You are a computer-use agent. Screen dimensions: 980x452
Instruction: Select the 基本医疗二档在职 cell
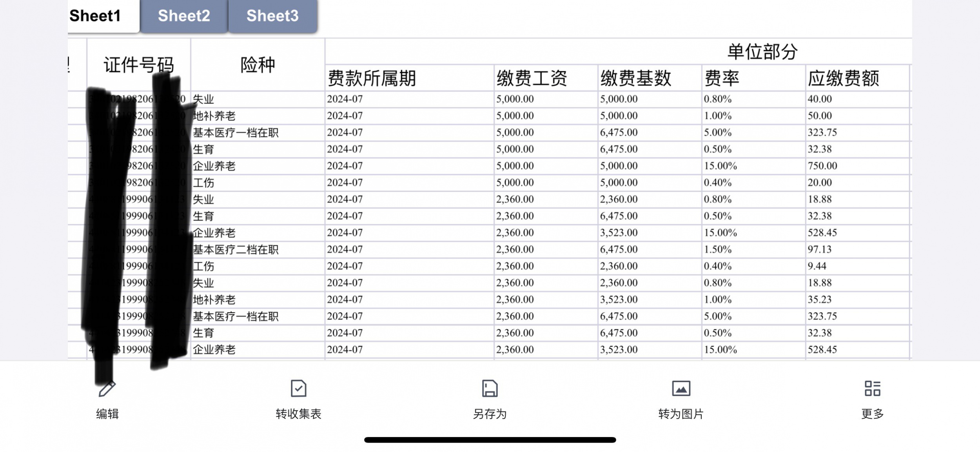(258, 250)
